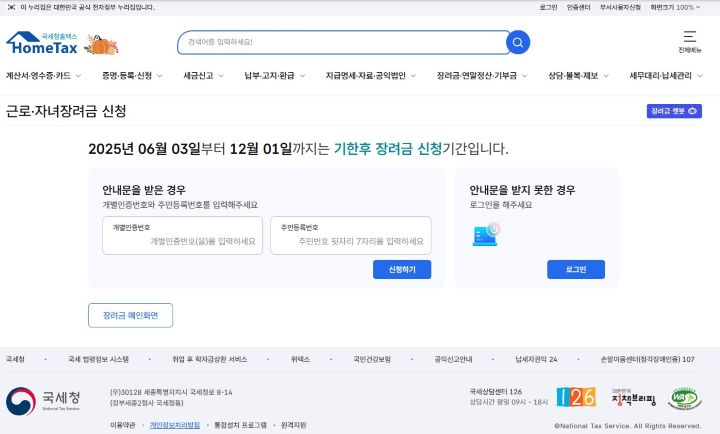Viewport: 720px width, 434px height.
Task: Click the colorful 126 call center logo
Action: coord(576,397)
